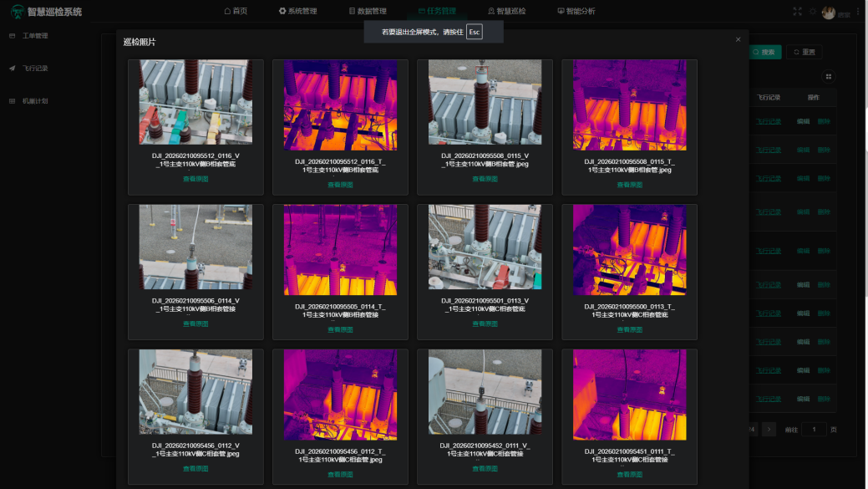Open the vertical three-dot header menu

[x=860, y=12]
